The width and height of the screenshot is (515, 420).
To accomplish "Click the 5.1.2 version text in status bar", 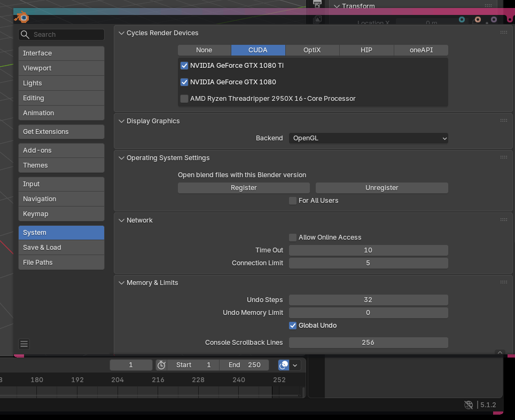I will click(x=488, y=405).
